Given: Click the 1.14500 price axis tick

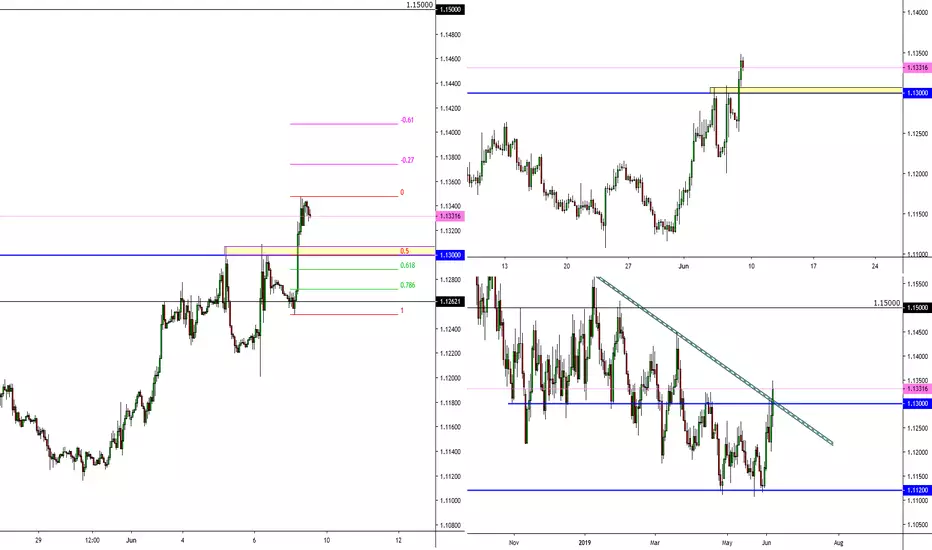Looking at the screenshot, I should click(918, 332).
